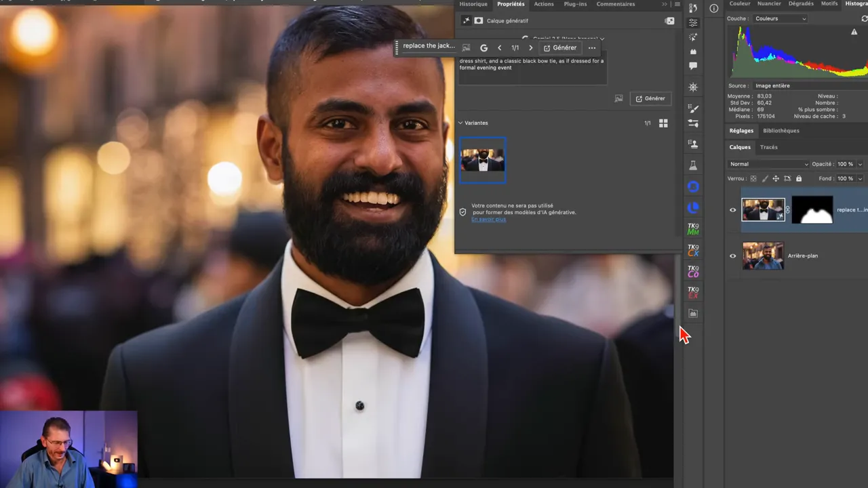Open the TK9 Cx panel icon
This screenshot has height=488, width=868.
tap(693, 251)
